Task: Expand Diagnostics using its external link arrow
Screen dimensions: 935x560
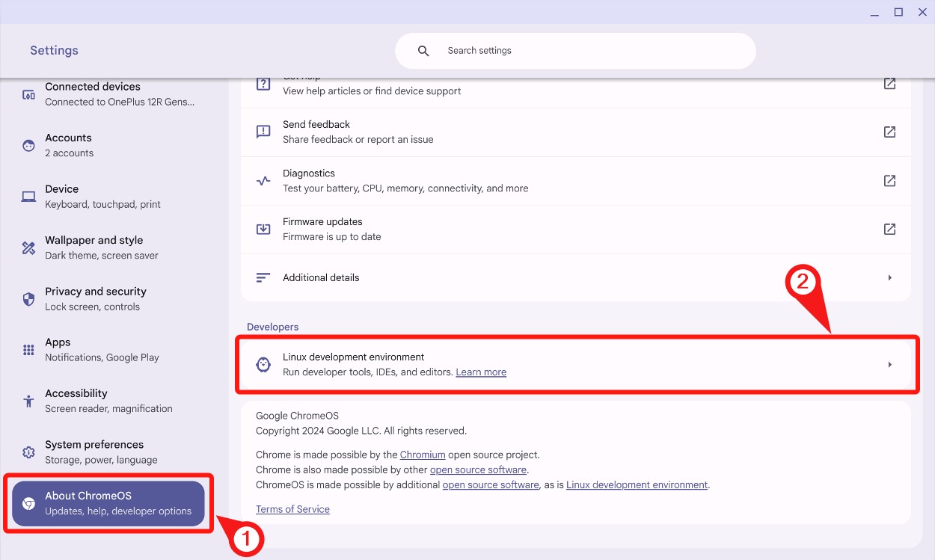Action: coord(889,180)
